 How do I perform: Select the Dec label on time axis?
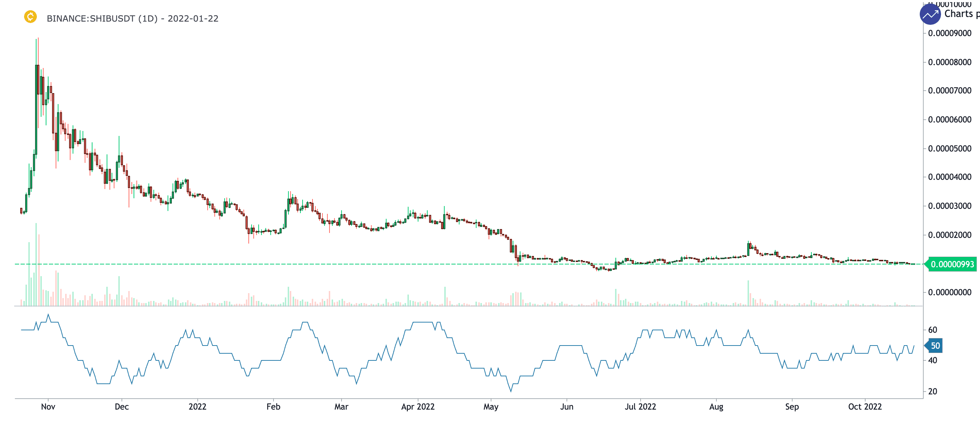(122, 407)
